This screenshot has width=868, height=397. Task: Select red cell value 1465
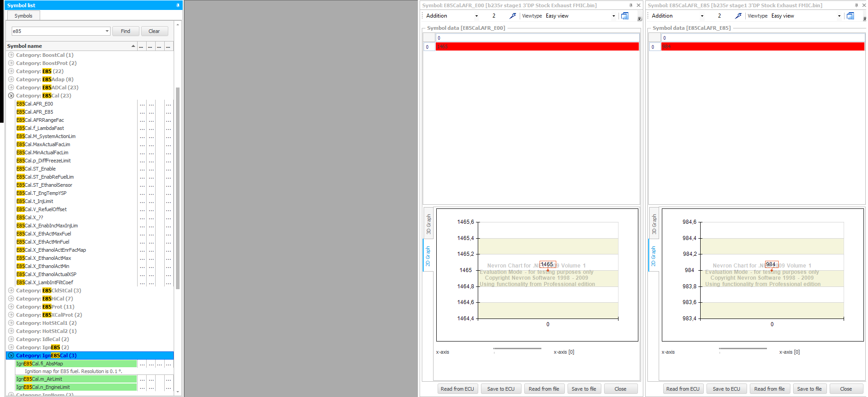[x=537, y=47]
